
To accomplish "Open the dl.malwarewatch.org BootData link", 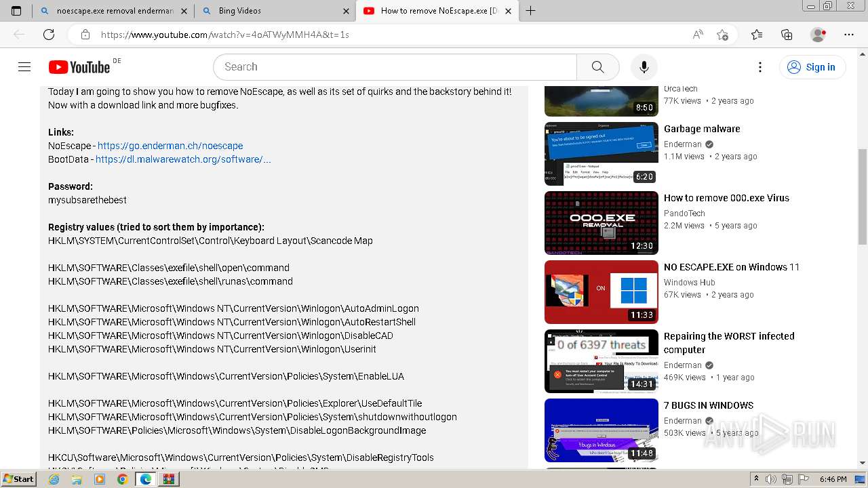I will (x=183, y=159).
